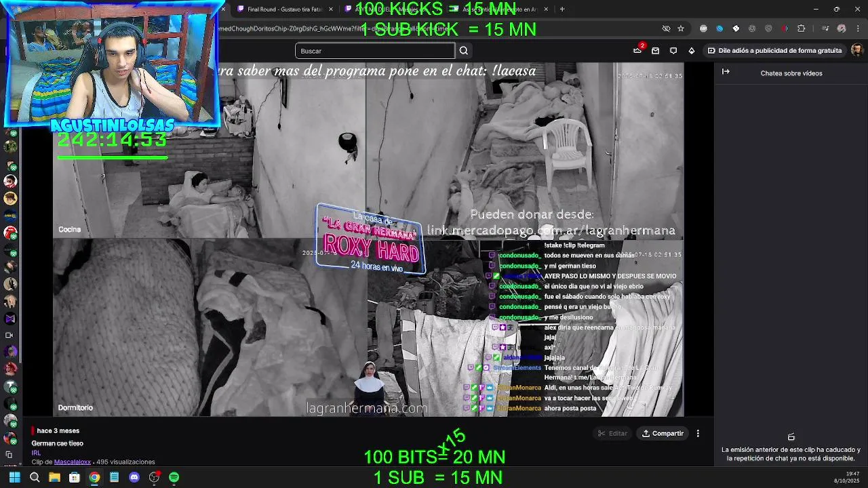Open the yellow-faced avatar channel in sidebar
This screenshot has height=488, width=868.
(10, 198)
